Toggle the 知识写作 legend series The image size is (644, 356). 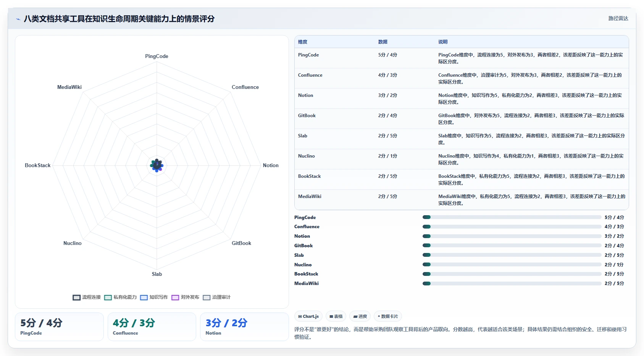coord(154,297)
